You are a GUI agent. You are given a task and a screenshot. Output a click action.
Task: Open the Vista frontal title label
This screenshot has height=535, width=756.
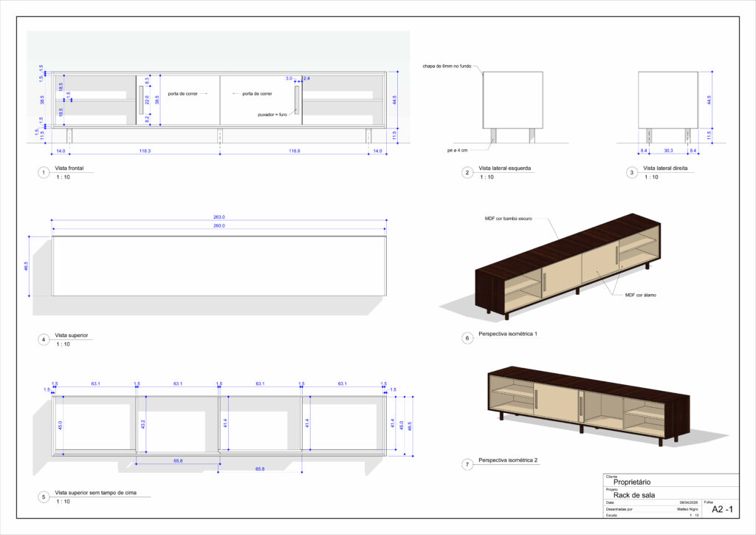69,168
